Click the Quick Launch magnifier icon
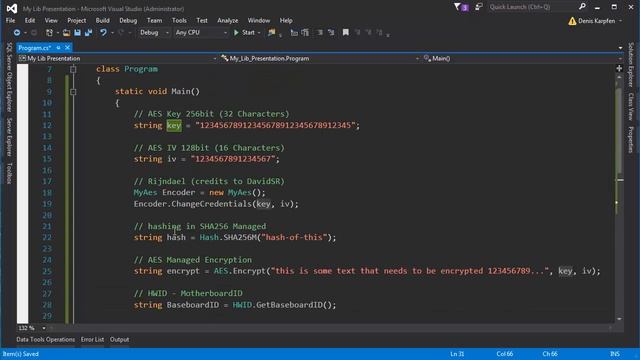This screenshot has width=640, height=360. point(582,7)
